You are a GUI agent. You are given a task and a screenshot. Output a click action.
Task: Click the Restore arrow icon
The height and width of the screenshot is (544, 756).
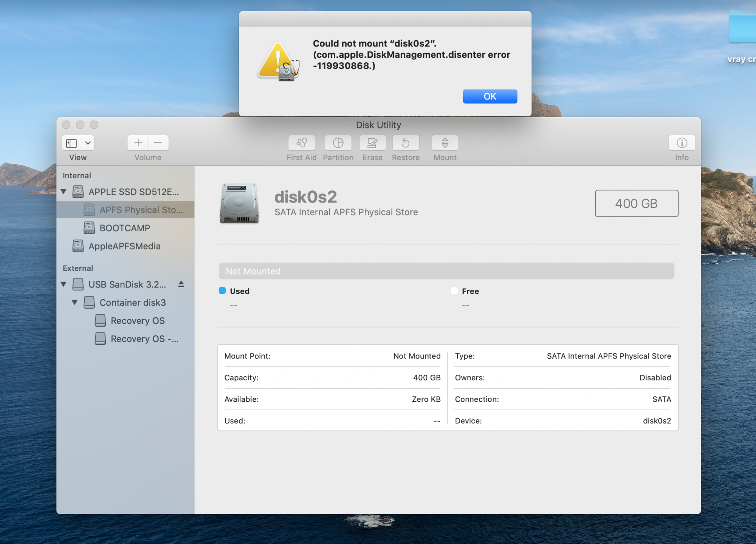[406, 143]
